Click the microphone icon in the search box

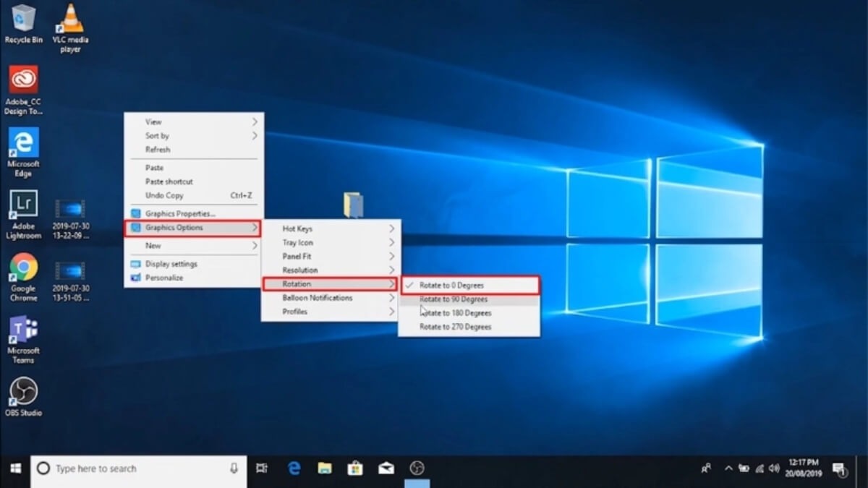click(x=234, y=468)
